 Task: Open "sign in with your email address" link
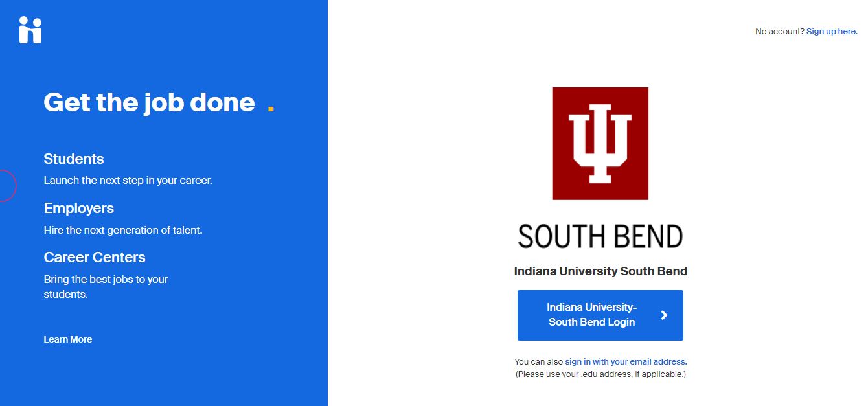coord(626,361)
